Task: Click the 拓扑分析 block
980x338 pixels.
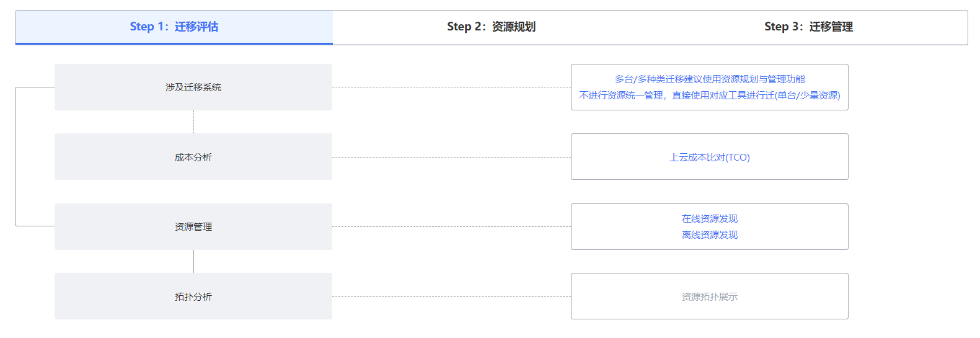Action: coord(193,296)
